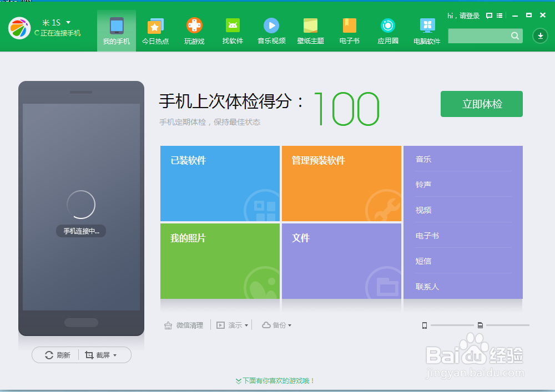Open the 音乐视频 tab
This screenshot has width=555, height=392.
(x=271, y=30)
